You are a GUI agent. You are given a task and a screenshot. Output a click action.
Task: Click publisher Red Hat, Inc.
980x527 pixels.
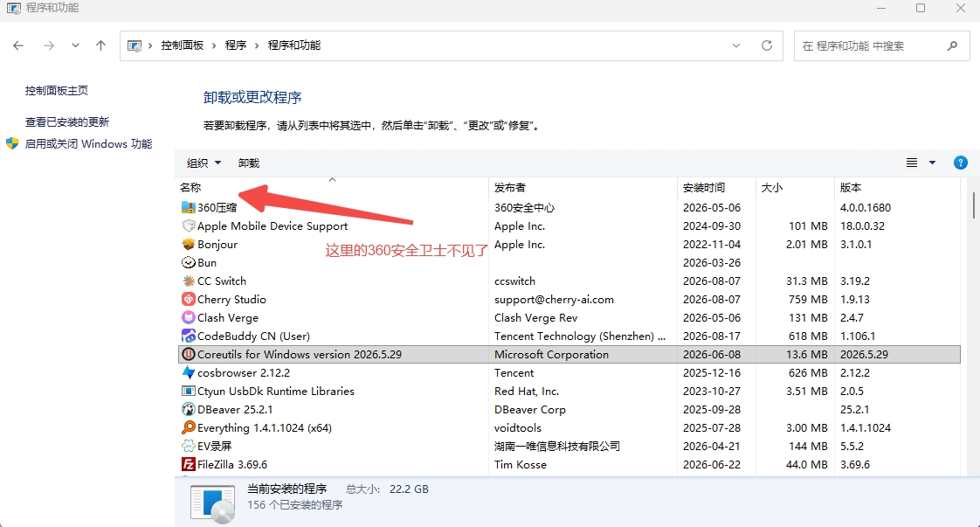(x=527, y=391)
